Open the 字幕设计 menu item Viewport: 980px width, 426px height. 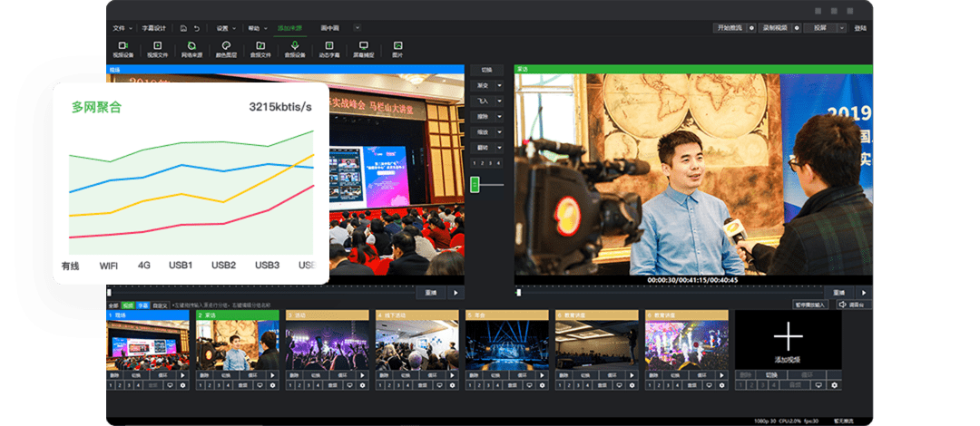click(x=154, y=28)
